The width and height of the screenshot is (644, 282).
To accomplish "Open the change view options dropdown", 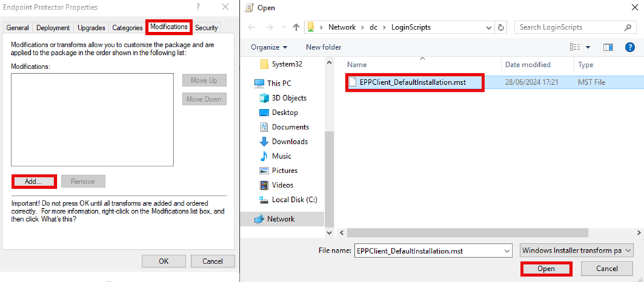I will [588, 47].
